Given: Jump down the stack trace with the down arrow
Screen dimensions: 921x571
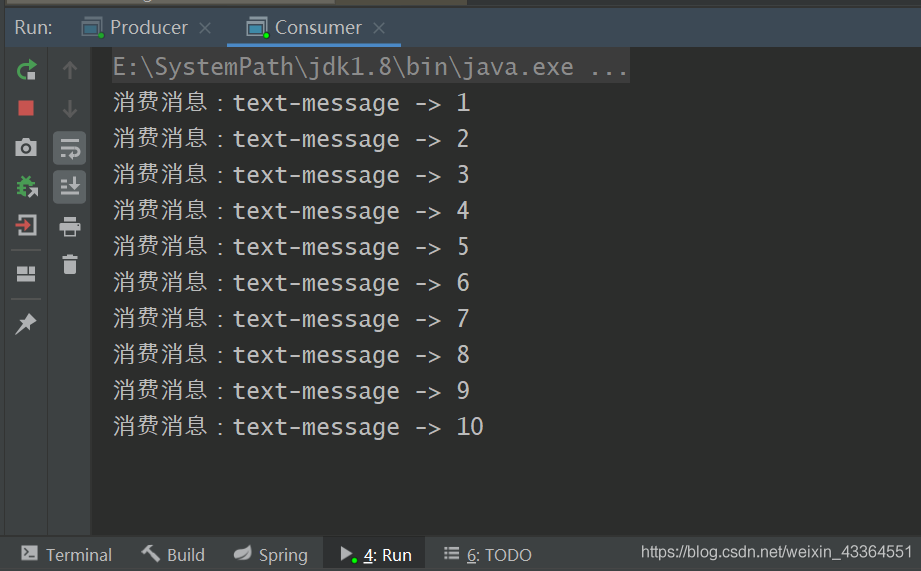Looking at the screenshot, I should point(70,109).
